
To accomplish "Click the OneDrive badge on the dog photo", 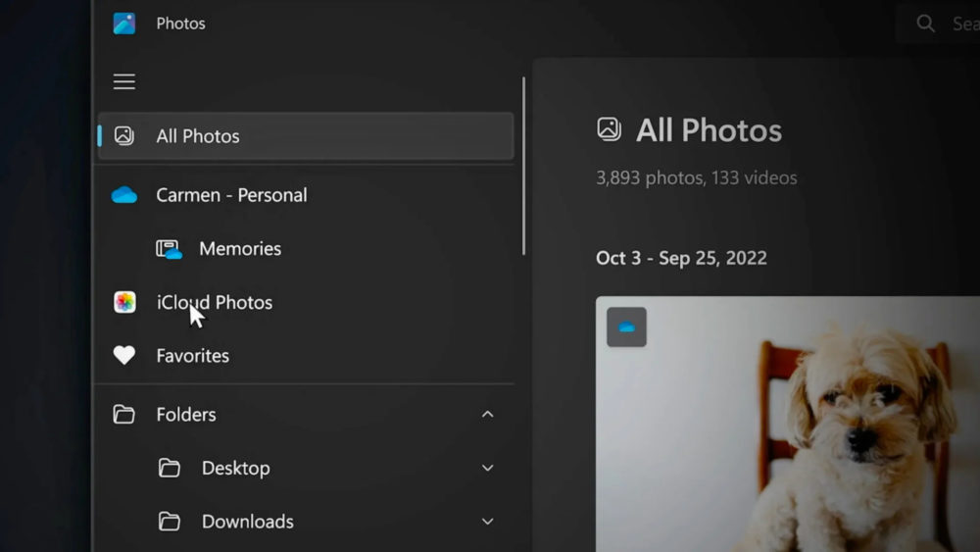I will coord(626,327).
